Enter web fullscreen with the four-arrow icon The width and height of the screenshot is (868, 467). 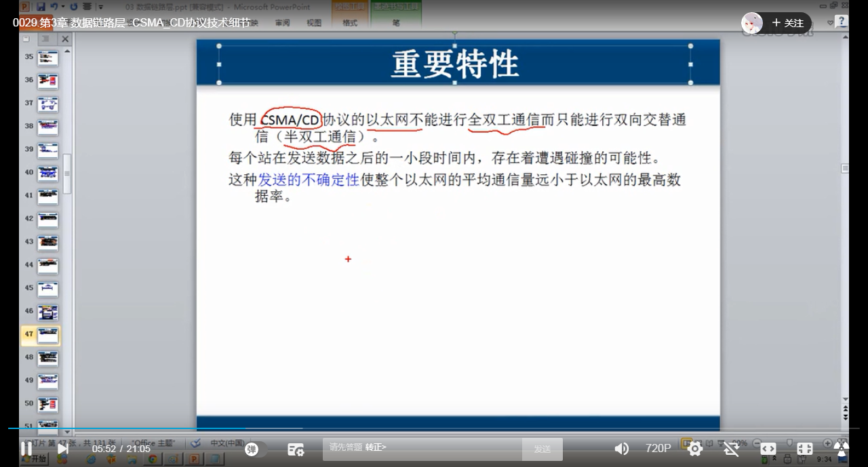click(804, 448)
